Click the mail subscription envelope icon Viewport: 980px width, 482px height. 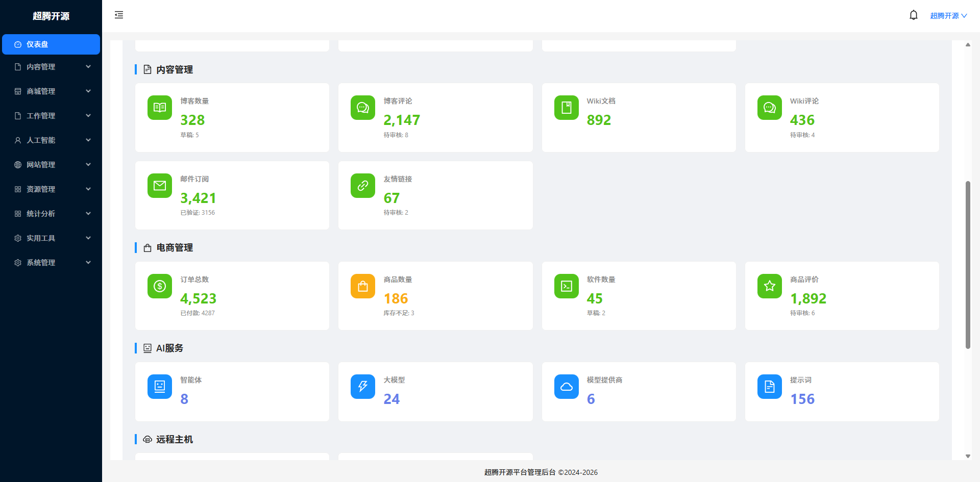click(160, 186)
